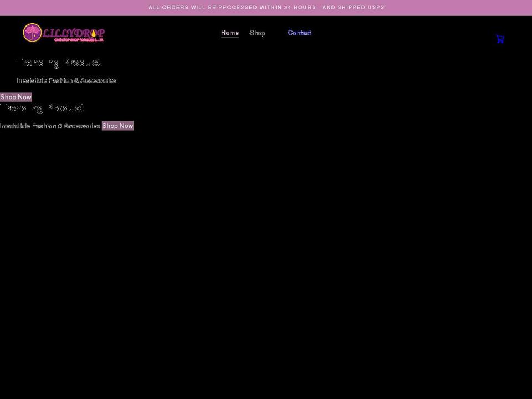Click the first Shop Now button
The width and height of the screenshot is (532, 399).
click(16, 97)
